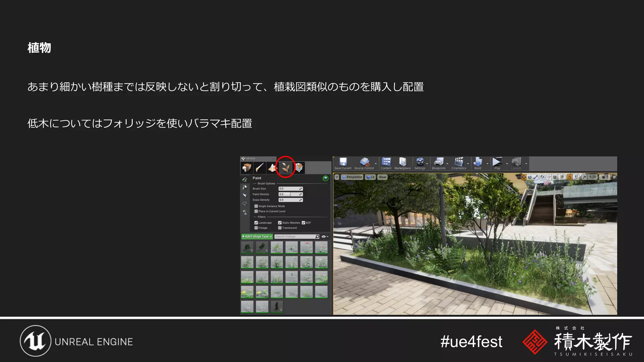The width and height of the screenshot is (644, 362).
Task: Click the green icon beside Paint heading
Action: pos(325,178)
